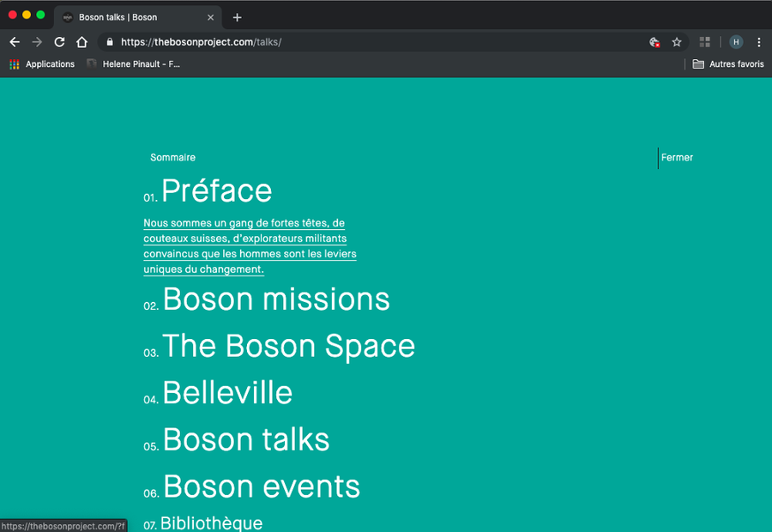Close the Boson talks tab
Viewport: 772px width, 532px height.
[x=211, y=17]
